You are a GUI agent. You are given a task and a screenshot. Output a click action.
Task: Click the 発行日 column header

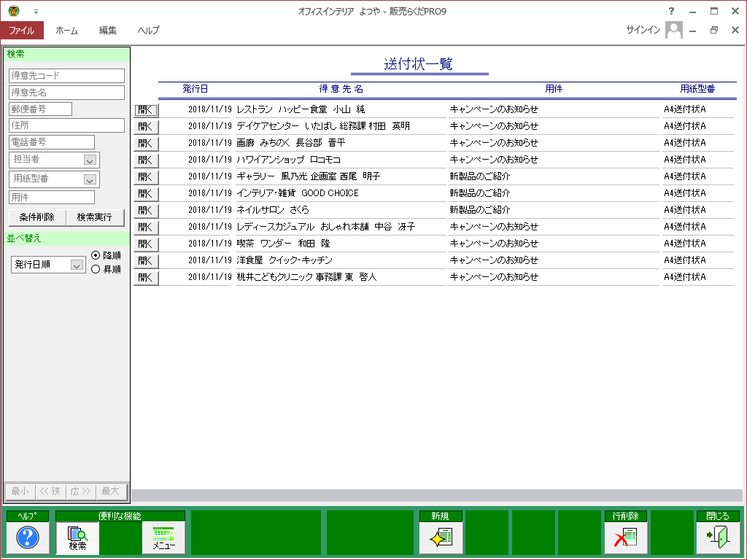coord(196,89)
